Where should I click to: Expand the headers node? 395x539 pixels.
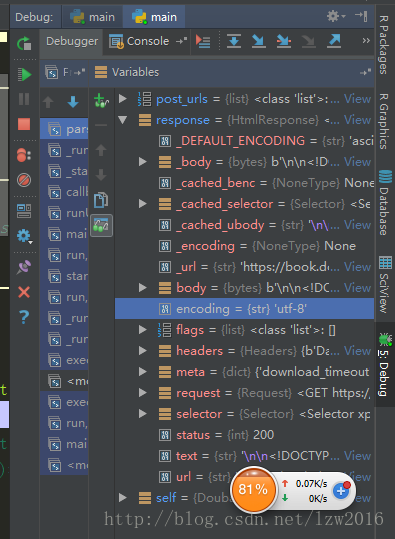click(143, 351)
